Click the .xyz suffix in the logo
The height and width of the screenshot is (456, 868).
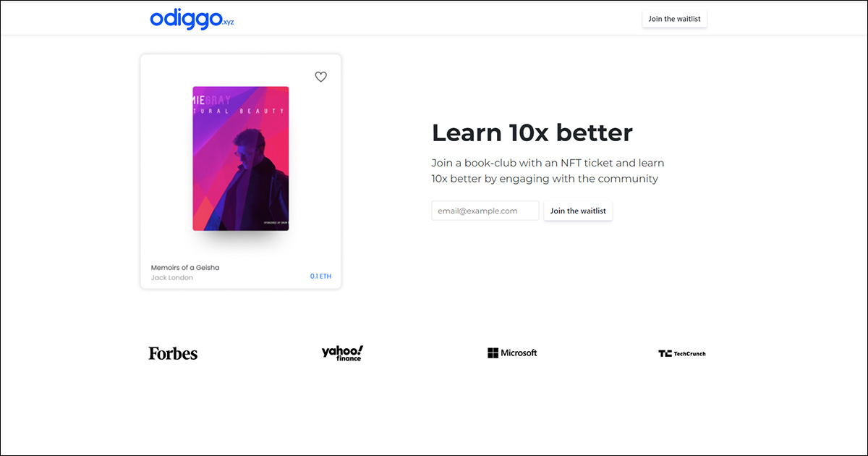[228, 22]
